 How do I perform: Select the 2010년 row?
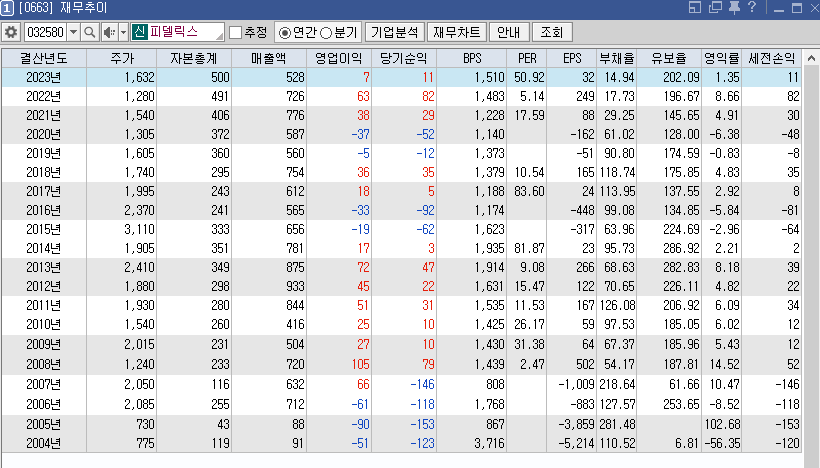402,324
